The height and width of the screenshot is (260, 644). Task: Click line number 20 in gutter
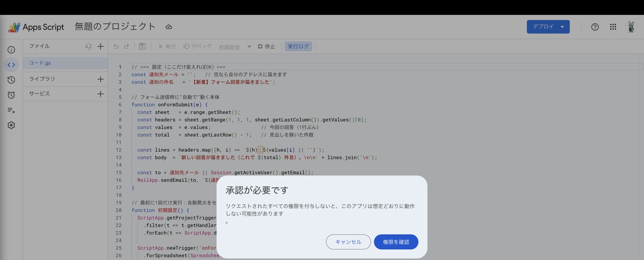(x=119, y=210)
